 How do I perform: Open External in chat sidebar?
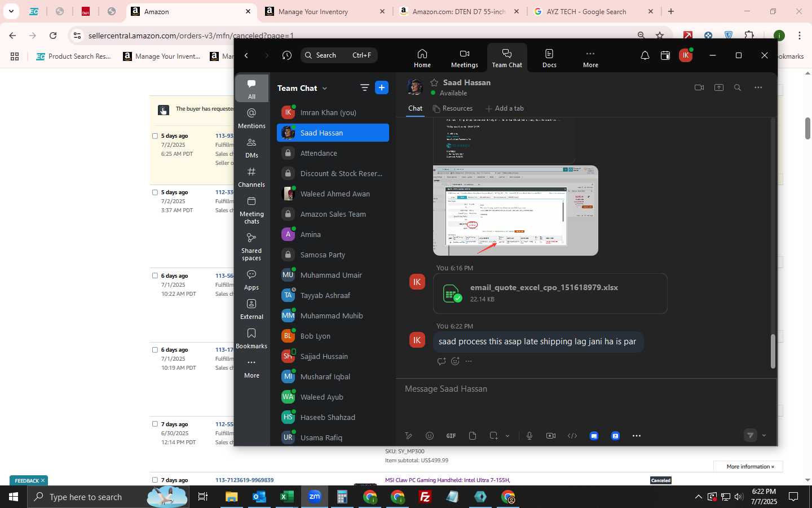[x=251, y=309]
